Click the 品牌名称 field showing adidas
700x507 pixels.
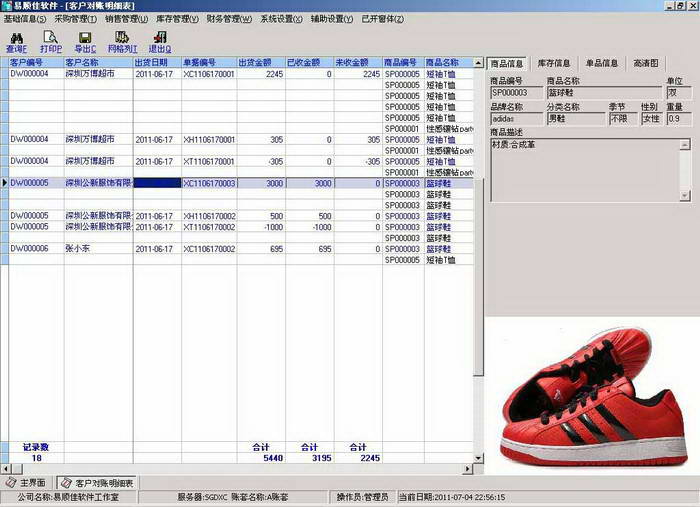[x=516, y=119]
